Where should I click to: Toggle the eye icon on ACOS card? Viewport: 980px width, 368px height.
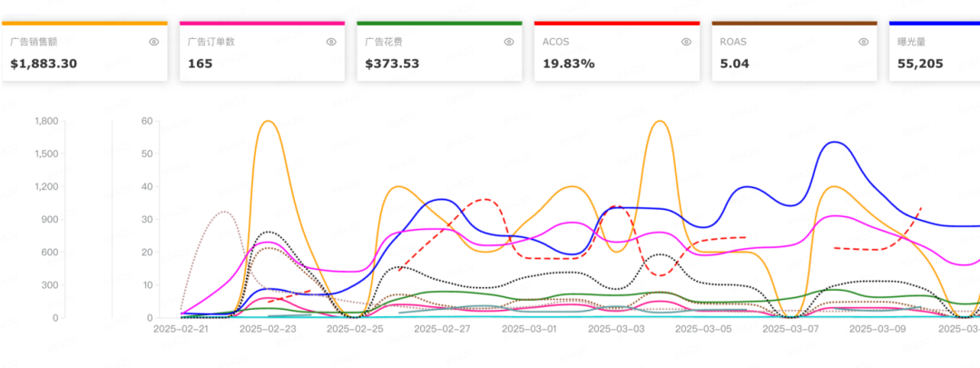tap(686, 42)
